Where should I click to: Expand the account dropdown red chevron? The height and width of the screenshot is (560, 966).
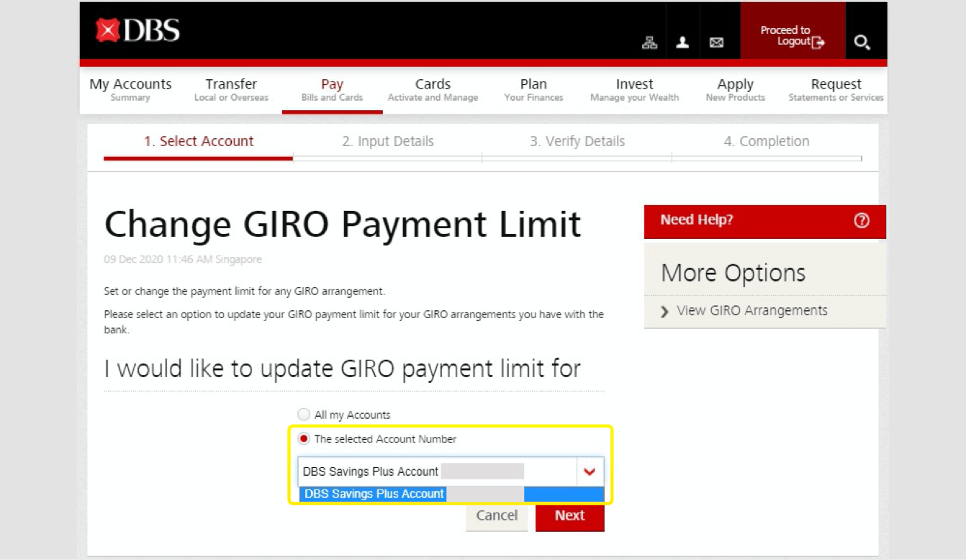(x=590, y=472)
